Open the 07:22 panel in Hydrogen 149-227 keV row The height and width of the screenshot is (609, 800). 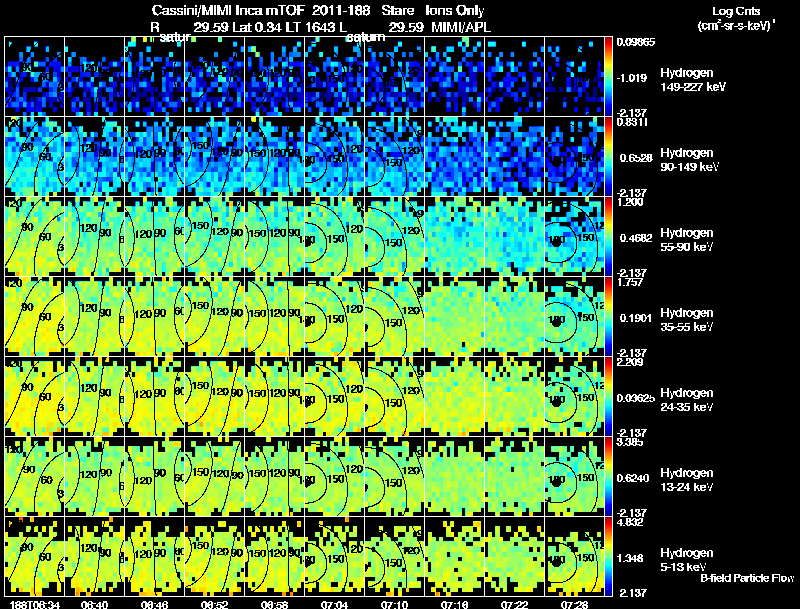[514, 76]
